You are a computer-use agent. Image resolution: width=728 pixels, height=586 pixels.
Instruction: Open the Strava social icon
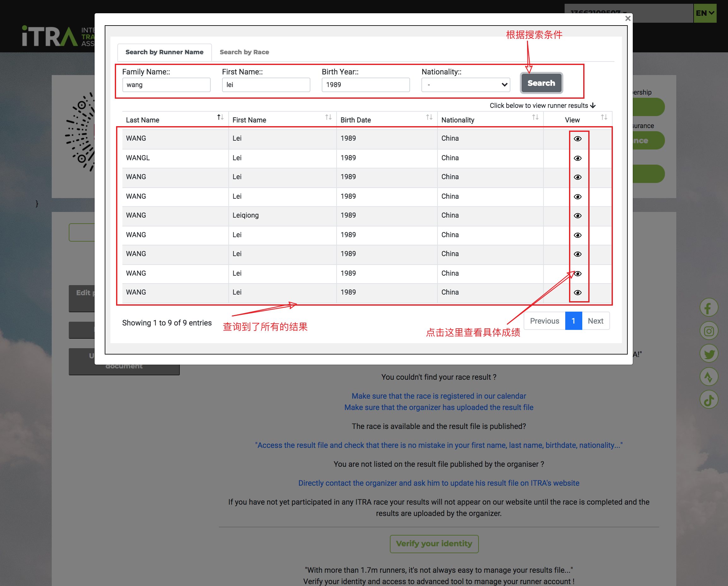[708, 377]
